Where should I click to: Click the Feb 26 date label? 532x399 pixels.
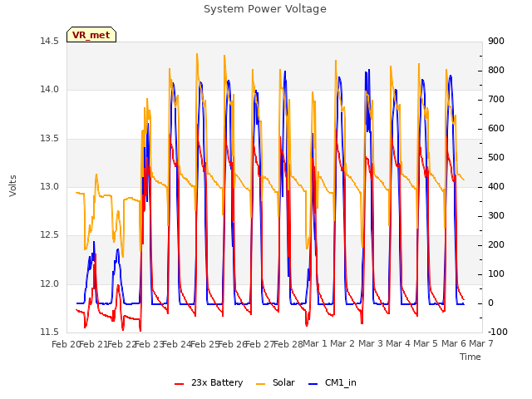pos(232,344)
